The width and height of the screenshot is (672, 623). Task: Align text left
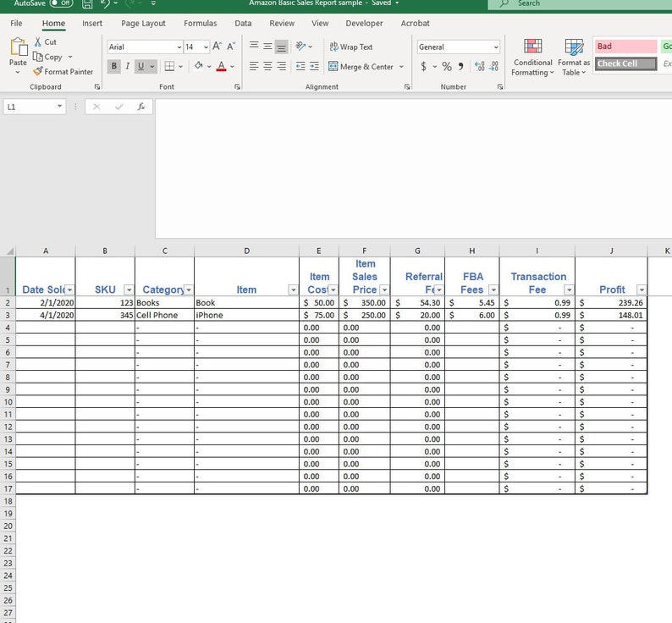coord(254,66)
